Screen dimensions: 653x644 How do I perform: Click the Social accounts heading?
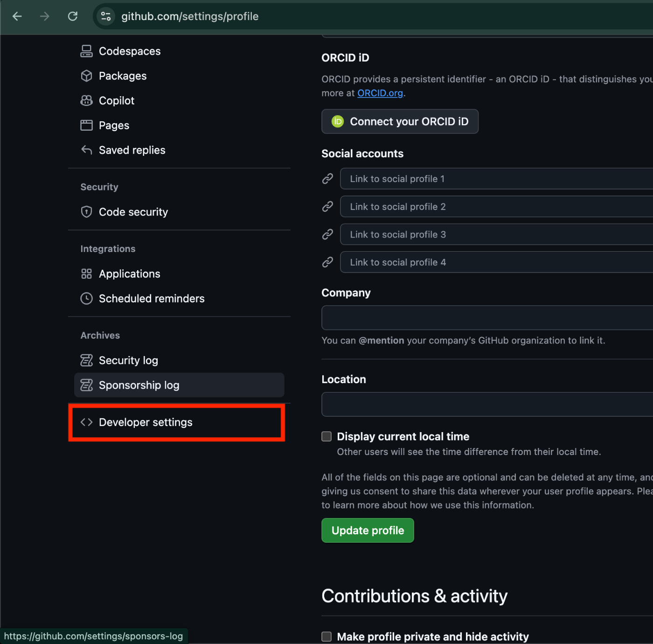tap(362, 154)
